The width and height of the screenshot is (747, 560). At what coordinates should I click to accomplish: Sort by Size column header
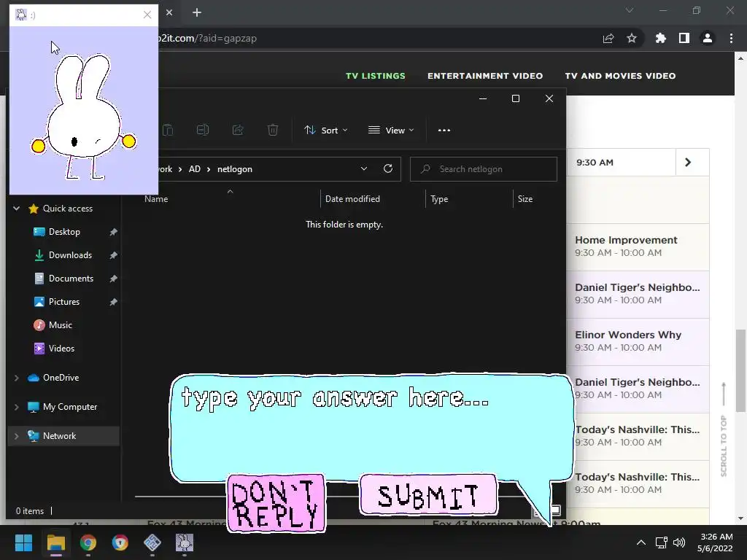[x=525, y=199]
